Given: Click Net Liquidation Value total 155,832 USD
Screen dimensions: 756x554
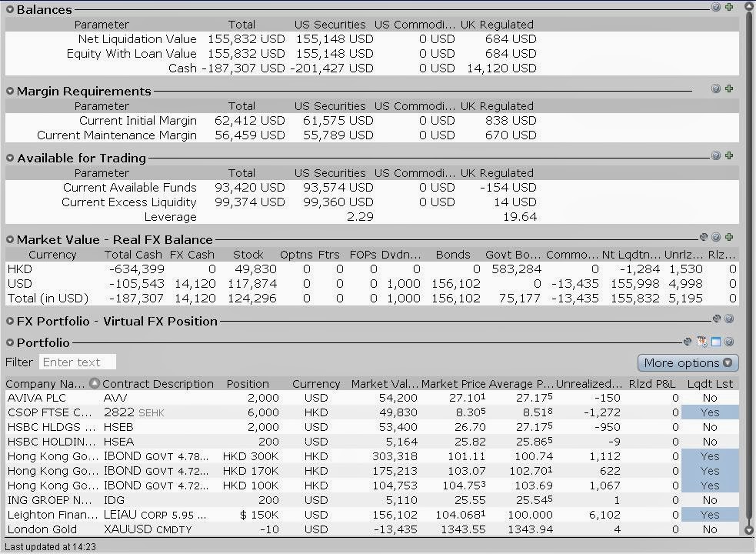Looking at the screenshot, I should [x=246, y=39].
